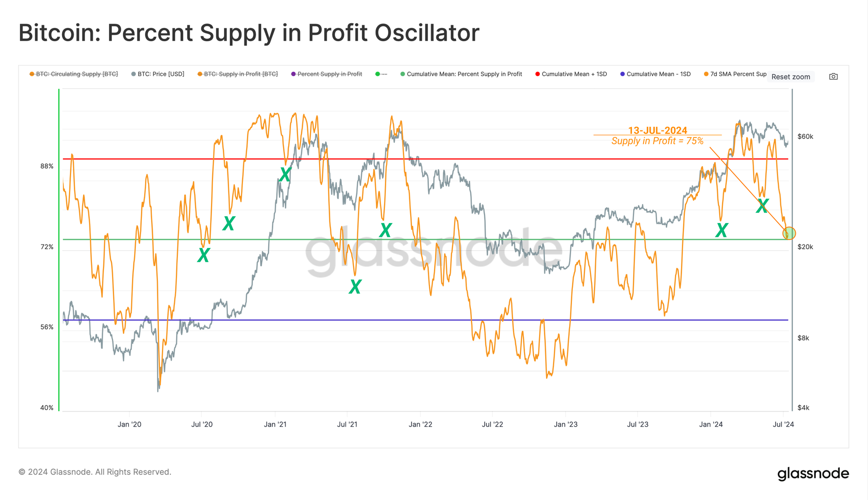Image resolution: width=868 pixels, height=500 pixels.
Task: Click the Jan '23 x-axis label
Action: 566,424
